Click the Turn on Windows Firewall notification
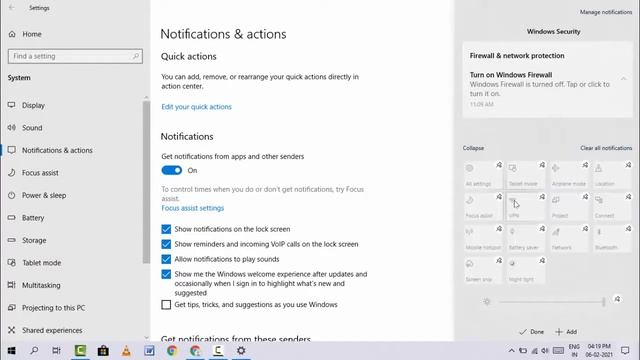Image resolution: width=640 pixels, height=360 pixels. click(x=547, y=89)
